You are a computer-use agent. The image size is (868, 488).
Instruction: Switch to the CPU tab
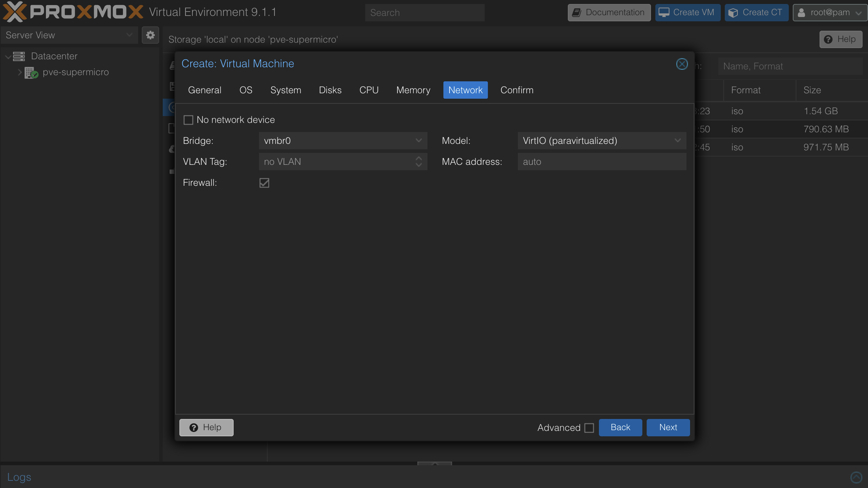click(369, 90)
